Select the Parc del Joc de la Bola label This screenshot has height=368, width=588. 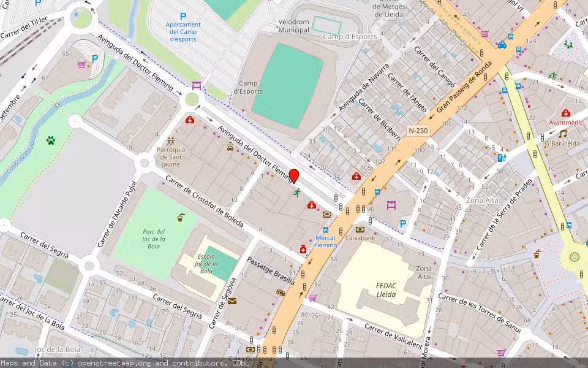click(x=154, y=239)
